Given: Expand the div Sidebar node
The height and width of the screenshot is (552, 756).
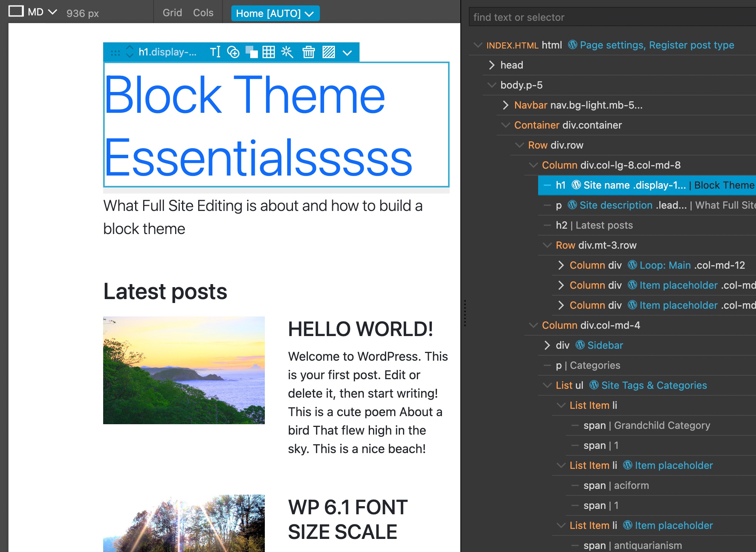Looking at the screenshot, I should tap(547, 345).
